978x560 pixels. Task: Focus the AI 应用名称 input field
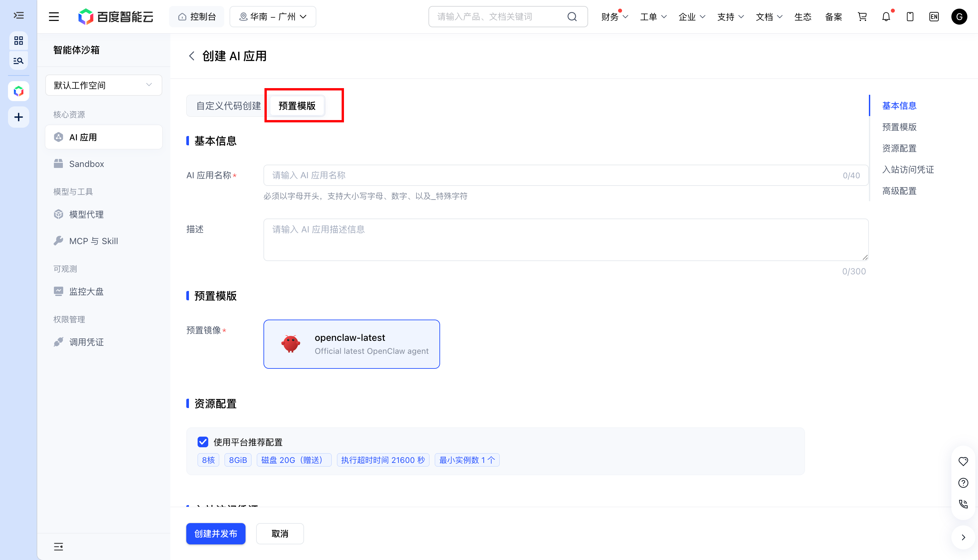[566, 175]
